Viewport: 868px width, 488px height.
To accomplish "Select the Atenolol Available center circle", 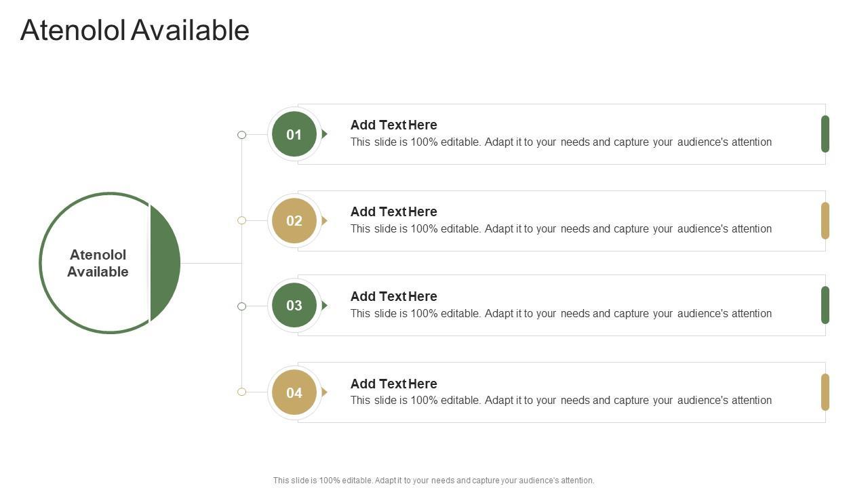I will point(99,263).
